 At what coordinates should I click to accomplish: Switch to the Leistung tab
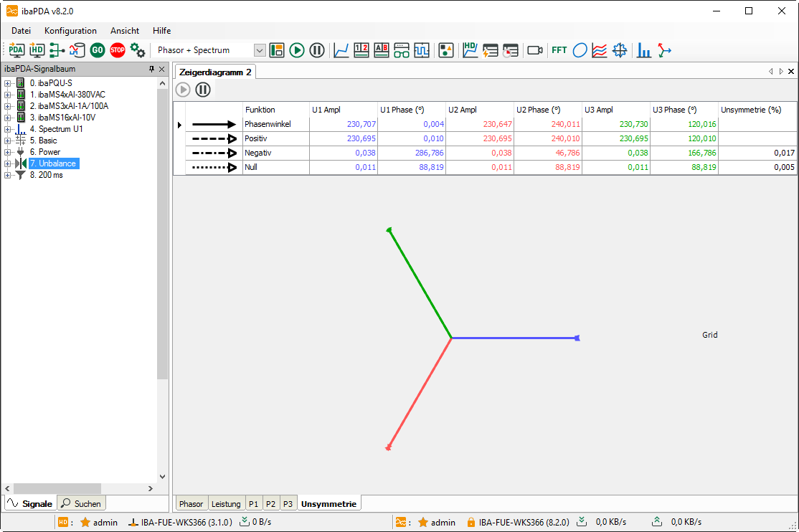[226, 503]
